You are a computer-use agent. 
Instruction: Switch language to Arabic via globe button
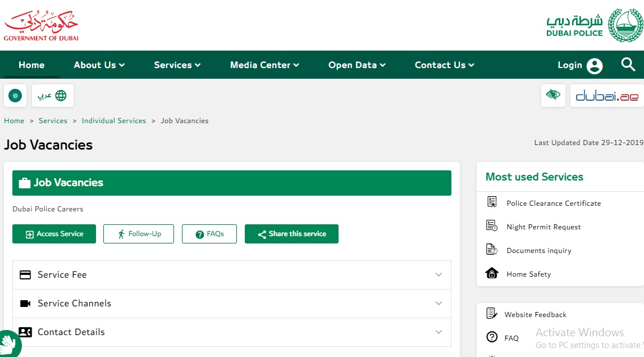[53, 96]
